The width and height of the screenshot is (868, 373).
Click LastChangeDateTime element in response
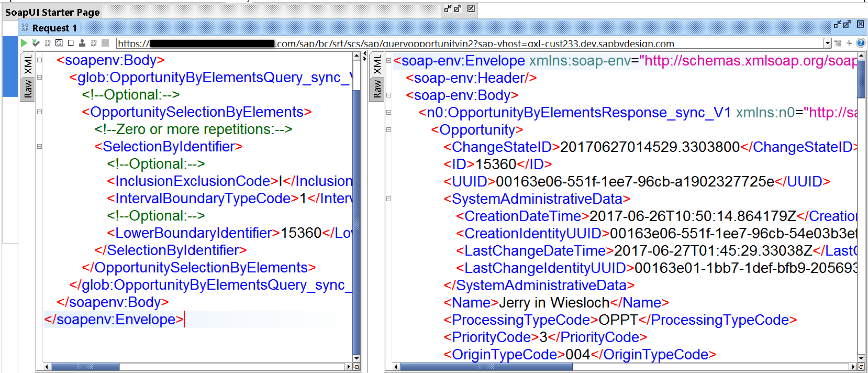(656, 251)
